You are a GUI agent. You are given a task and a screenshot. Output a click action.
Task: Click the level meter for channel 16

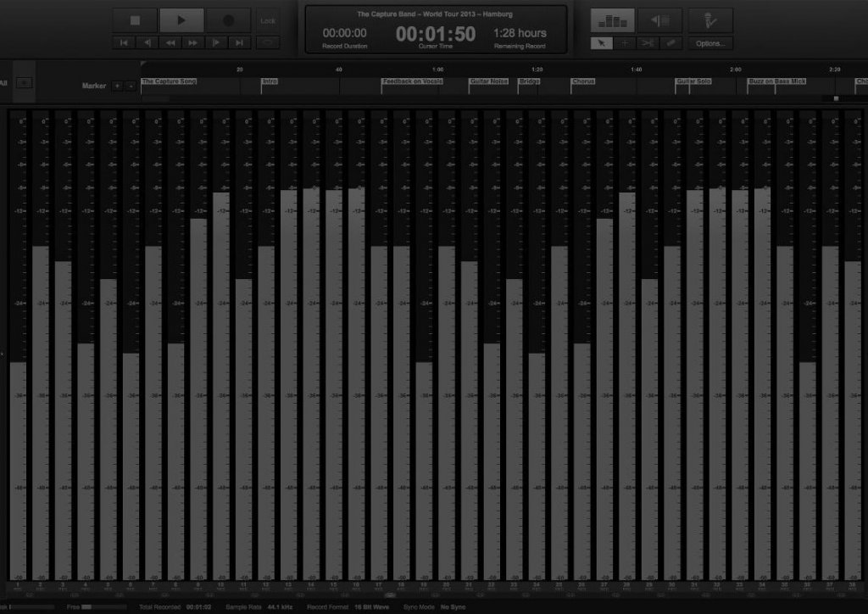pyautogui.click(x=357, y=347)
